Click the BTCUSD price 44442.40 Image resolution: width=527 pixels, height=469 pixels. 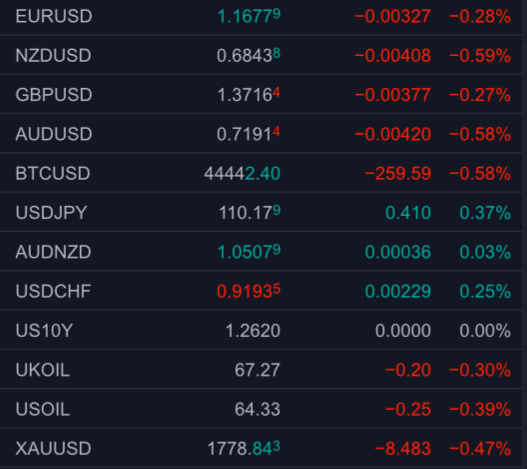tap(242, 173)
